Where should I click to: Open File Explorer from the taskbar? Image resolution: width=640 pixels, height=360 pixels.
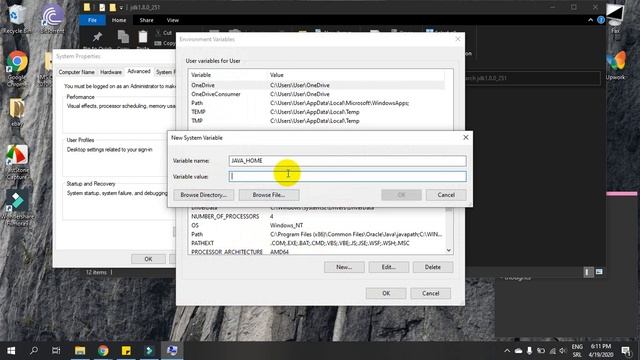[80, 351]
